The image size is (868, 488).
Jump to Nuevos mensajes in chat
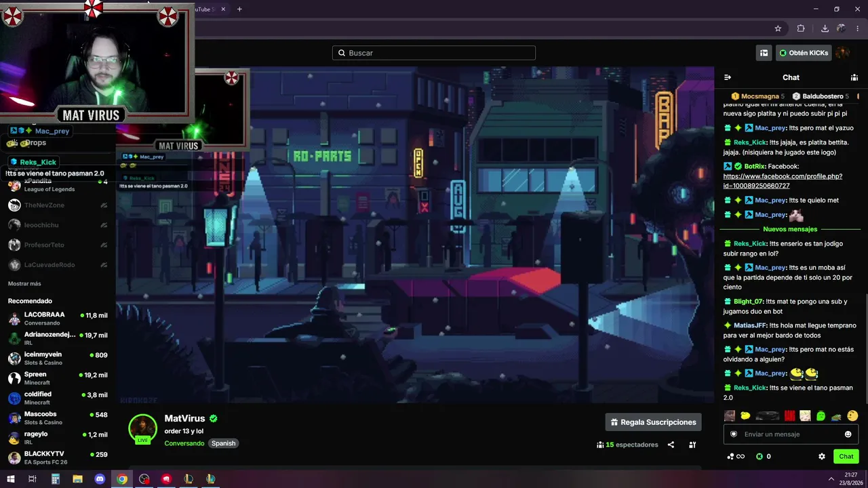click(x=790, y=229)
